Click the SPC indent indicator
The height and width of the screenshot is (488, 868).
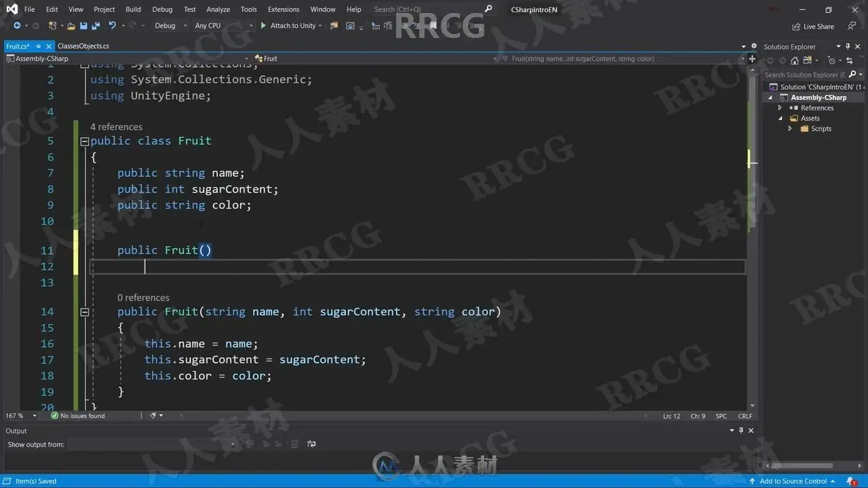click(721, 415)
